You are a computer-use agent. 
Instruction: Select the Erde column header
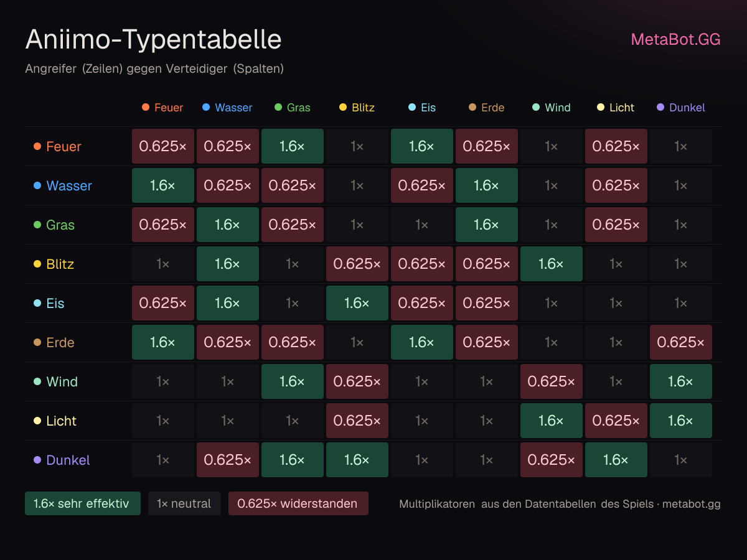point(486,108)
